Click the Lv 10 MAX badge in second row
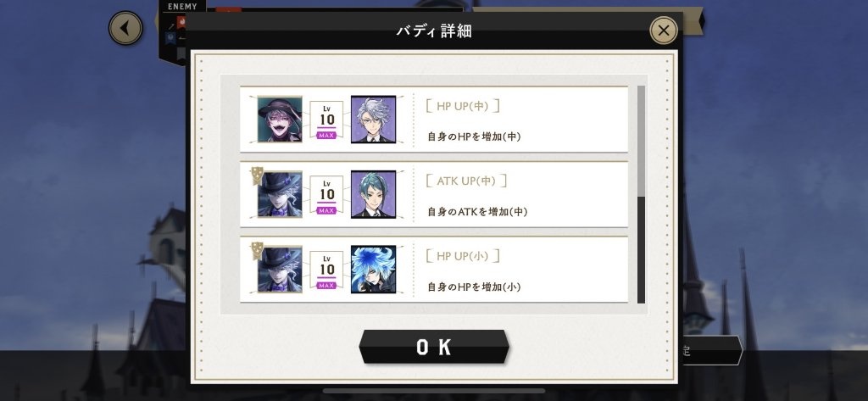Screen dimensions: 868x401 326,195
